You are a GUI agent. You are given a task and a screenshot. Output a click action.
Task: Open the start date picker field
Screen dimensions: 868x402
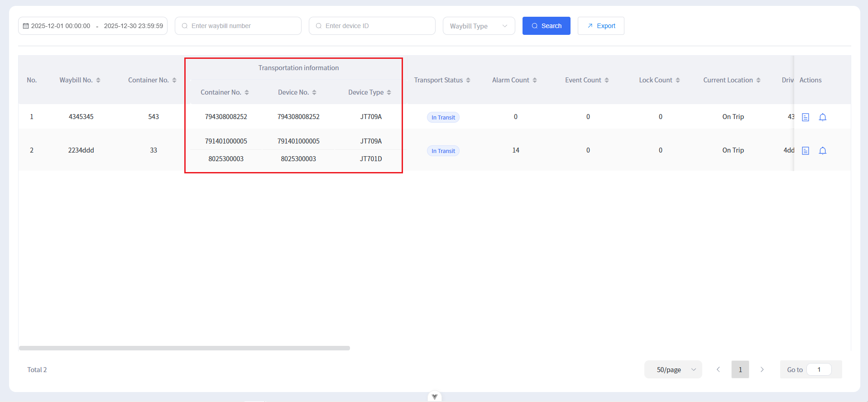tap(60, 26)
